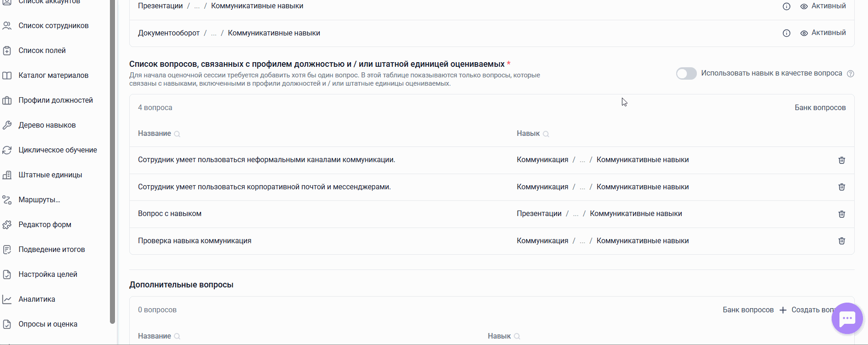Click search icon next to Навык column

(546, 134)
